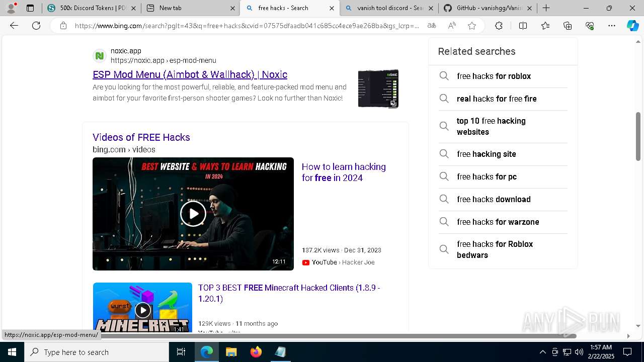This screenshot has height=362, width=644.
Task: Toggle split screen icon
Action: [523, 26]
